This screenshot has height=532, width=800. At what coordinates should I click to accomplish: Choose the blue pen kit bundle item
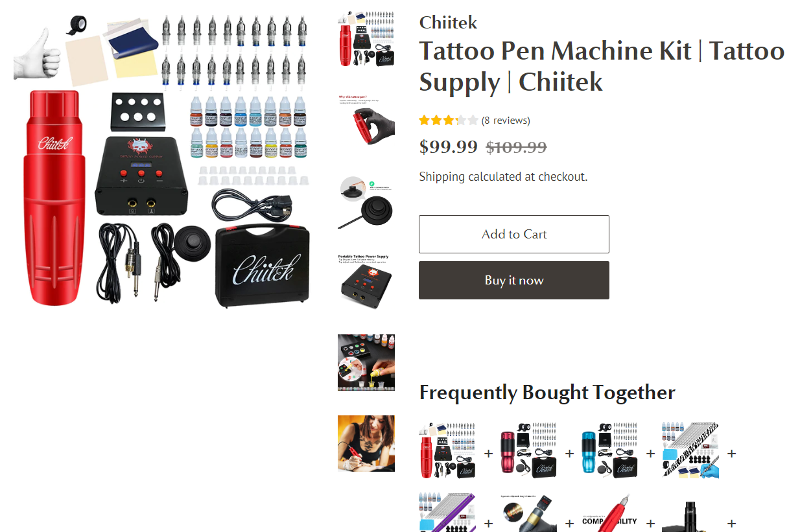pyautogui.click(x=609, y=451)
